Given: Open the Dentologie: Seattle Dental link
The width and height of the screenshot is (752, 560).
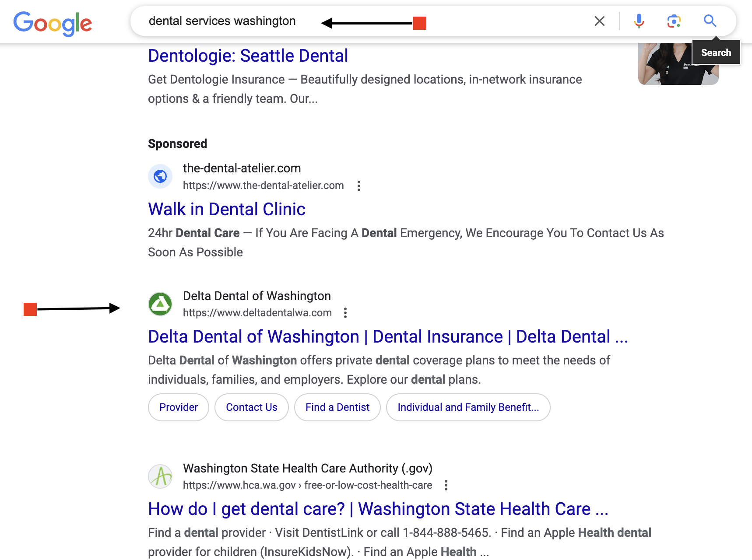Looking at the screenshot, I should tap(248, 56).
